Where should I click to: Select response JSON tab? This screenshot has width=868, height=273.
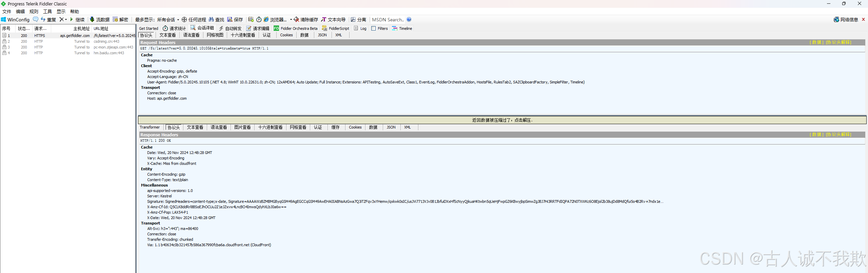coord(391,128)
